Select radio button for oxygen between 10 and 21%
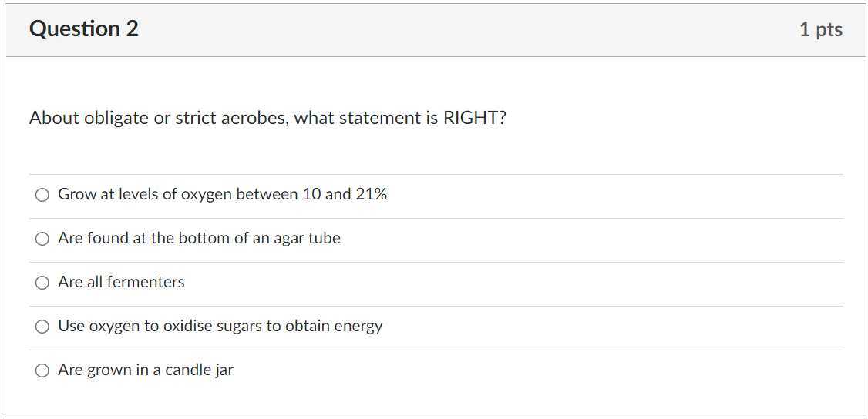This screenshot has height=419, width=868. tap(42, 195)
